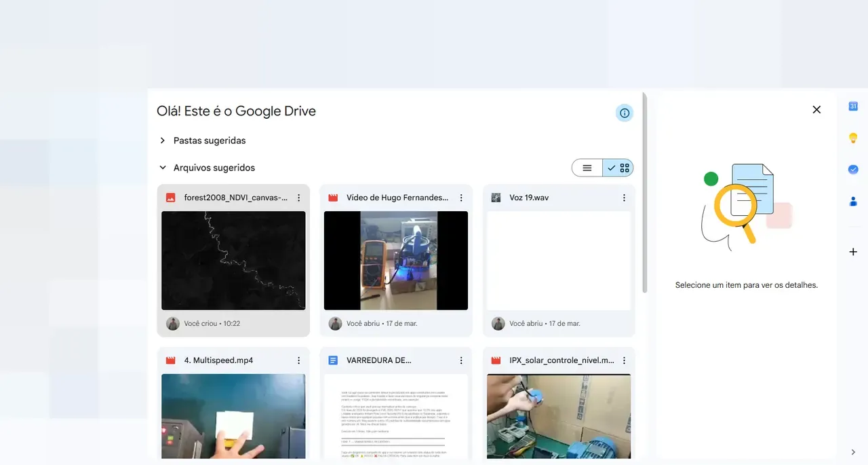This screenshot has width=868, height=465.
Task: Click the Olá! Este é o Google Drive heading
Action: 236,111
